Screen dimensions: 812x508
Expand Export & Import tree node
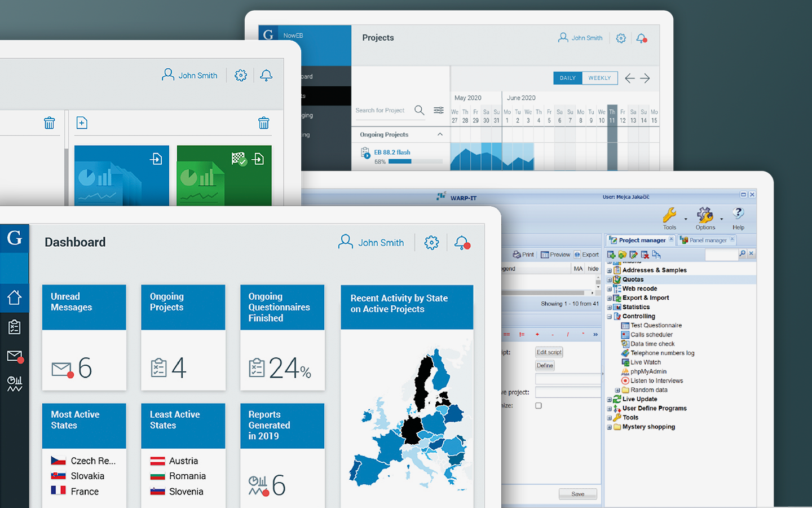[x=609, y=298]
